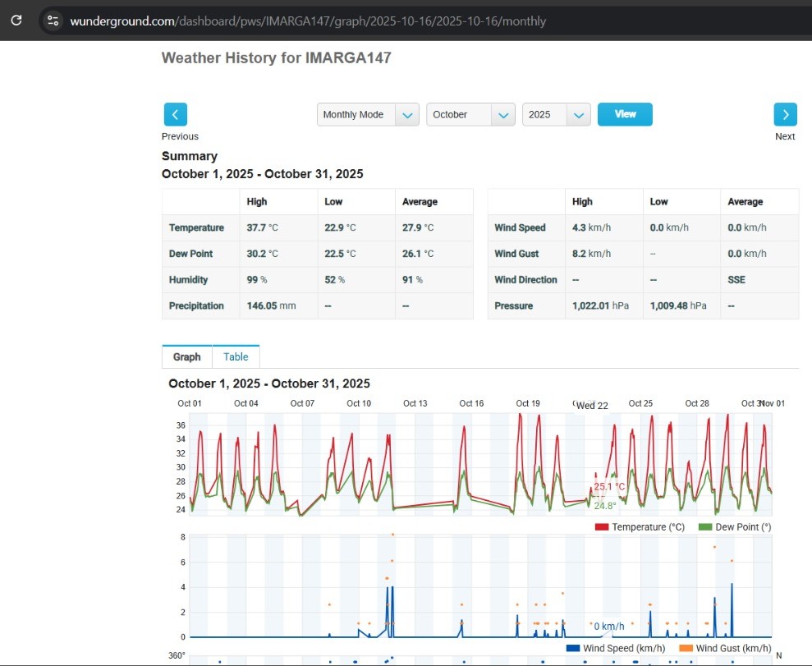Open the 2025 year dropdown
812x666 pixels.
pyautogui.click(x=556, y=114)
